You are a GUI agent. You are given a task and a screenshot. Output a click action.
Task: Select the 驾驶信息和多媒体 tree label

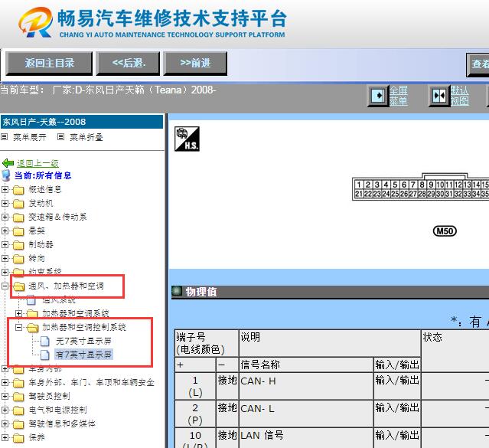click(62, 423)
